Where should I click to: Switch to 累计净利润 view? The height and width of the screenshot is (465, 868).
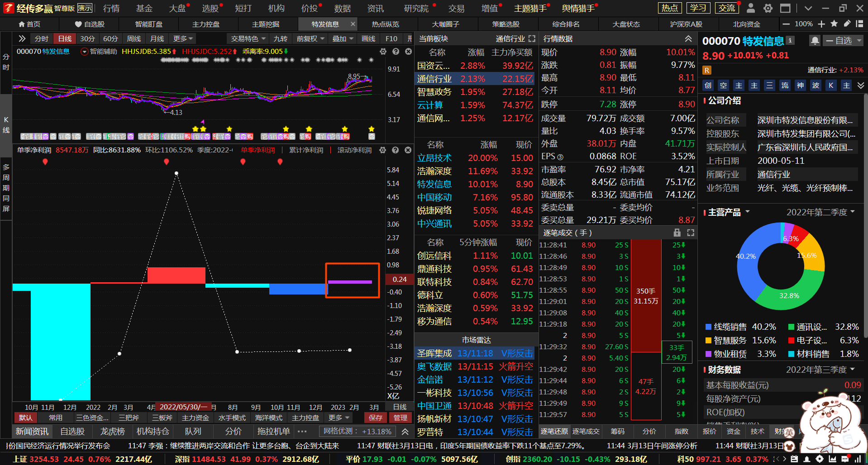click(306, 150)
